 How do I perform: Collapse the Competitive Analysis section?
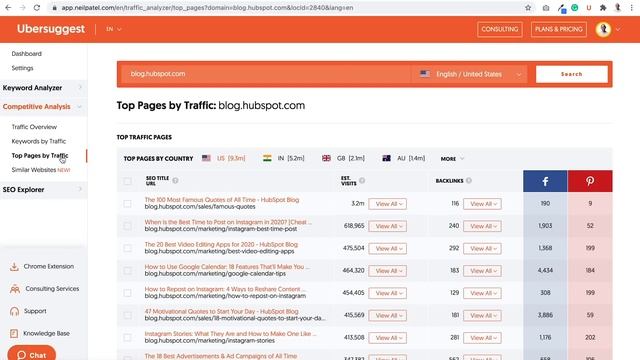tap(43, 107)
